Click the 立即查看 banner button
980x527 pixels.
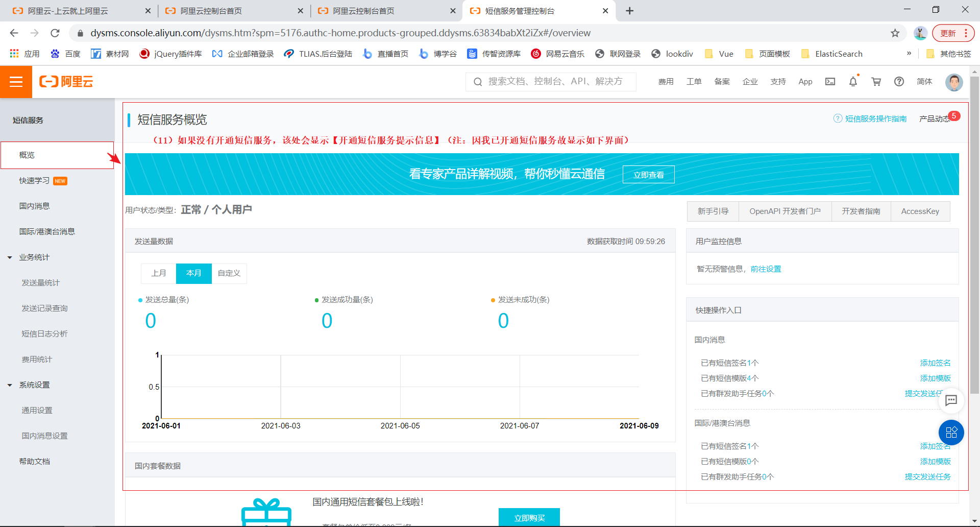[648, 175]
